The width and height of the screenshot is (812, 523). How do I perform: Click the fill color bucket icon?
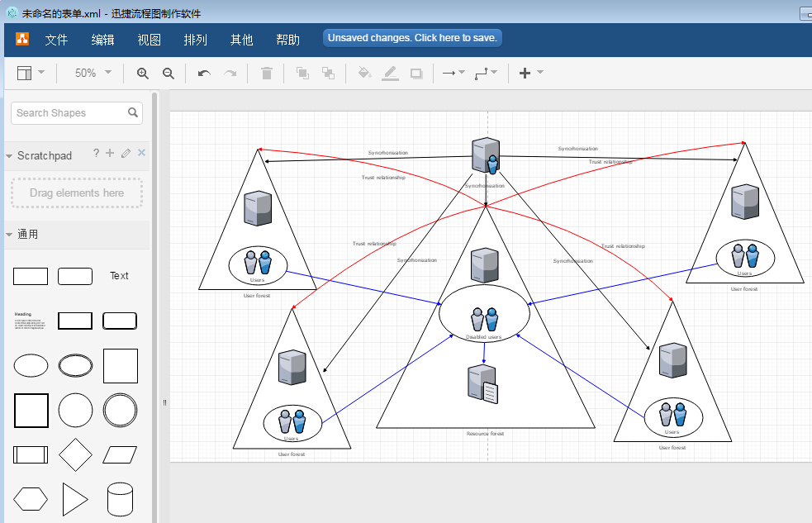(363, 74)
